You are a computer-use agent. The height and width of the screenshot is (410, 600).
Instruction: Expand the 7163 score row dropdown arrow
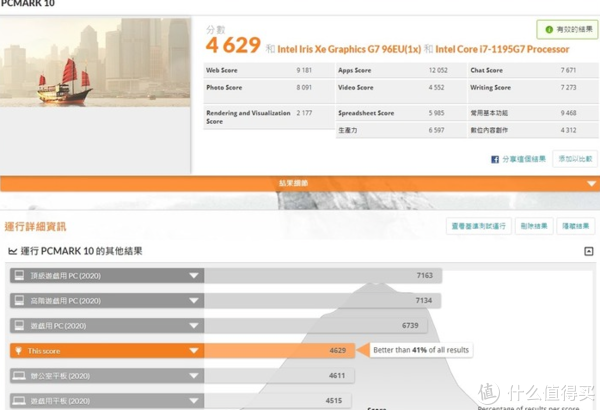coord(194,276)
